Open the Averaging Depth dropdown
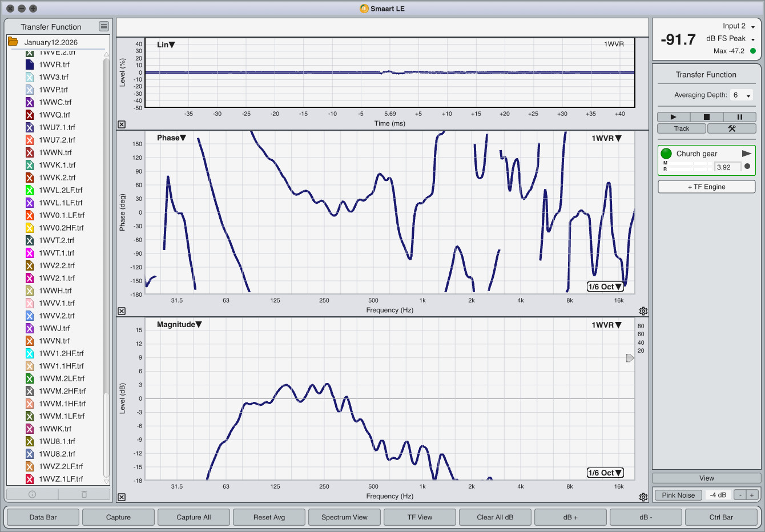 pos(742,95)
